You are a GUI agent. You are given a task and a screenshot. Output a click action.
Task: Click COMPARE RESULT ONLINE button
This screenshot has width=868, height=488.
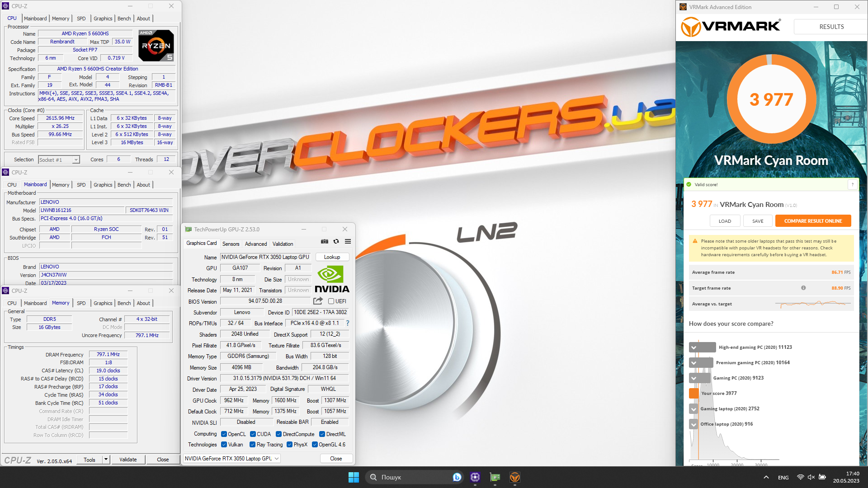pos(813,221)
